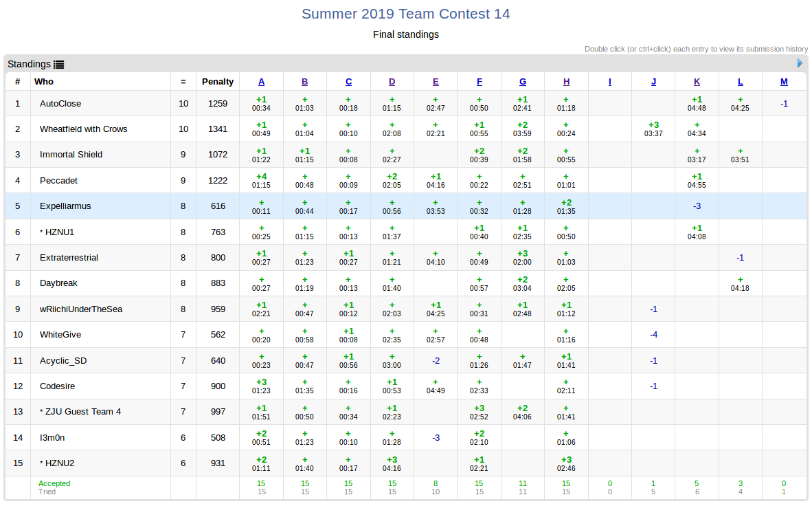This screenshot has width=812, height=506.
Task: Select the Expelliarmus team name
Action: [x=65, y=206]
